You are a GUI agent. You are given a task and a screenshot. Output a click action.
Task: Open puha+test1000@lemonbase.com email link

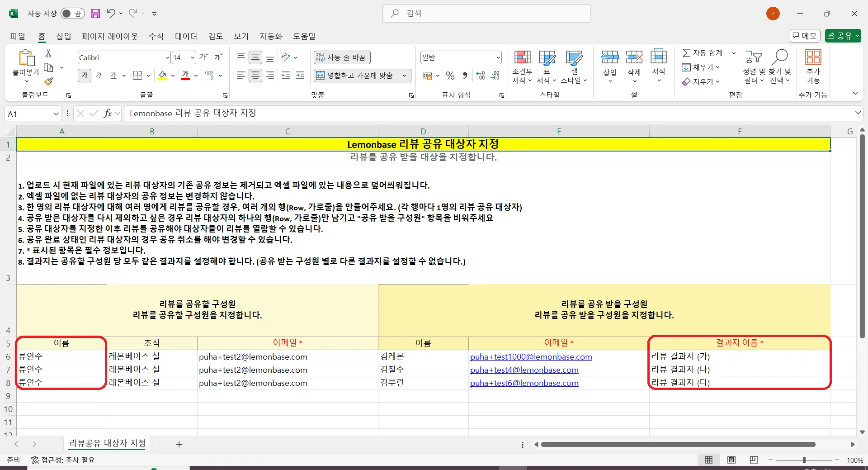[x=531, y=357]
